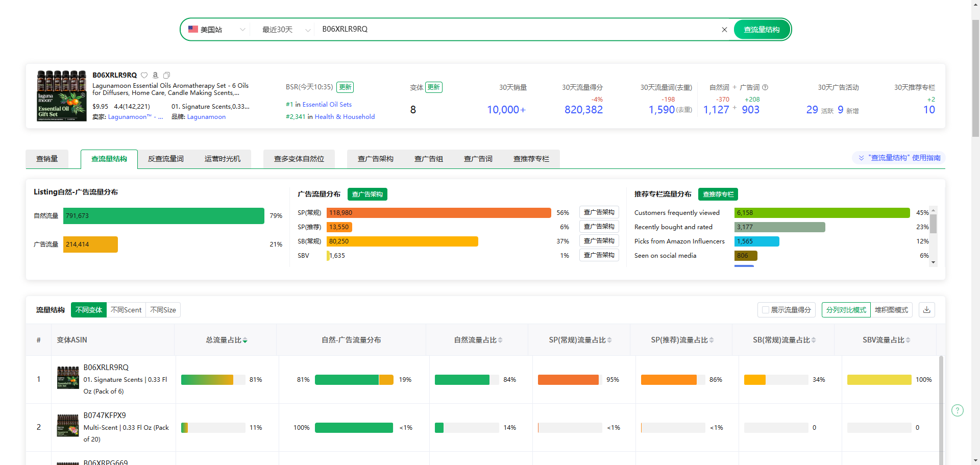Switch to the 查流量结构 tab

(x=109, y=159)
